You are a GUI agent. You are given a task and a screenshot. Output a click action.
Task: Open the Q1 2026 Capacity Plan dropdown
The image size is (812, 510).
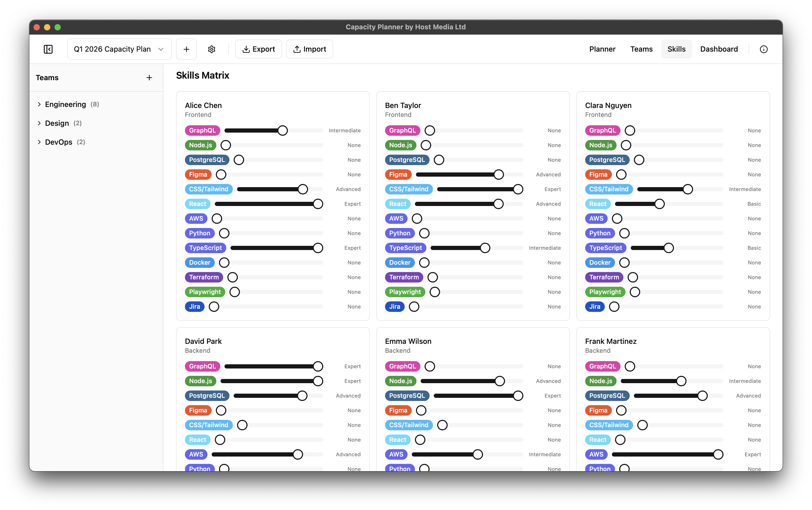(119, 49)
